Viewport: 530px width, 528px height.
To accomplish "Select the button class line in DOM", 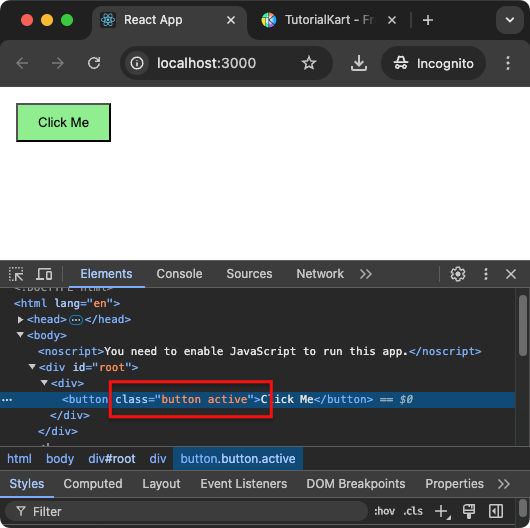I will tap(258, 400).
